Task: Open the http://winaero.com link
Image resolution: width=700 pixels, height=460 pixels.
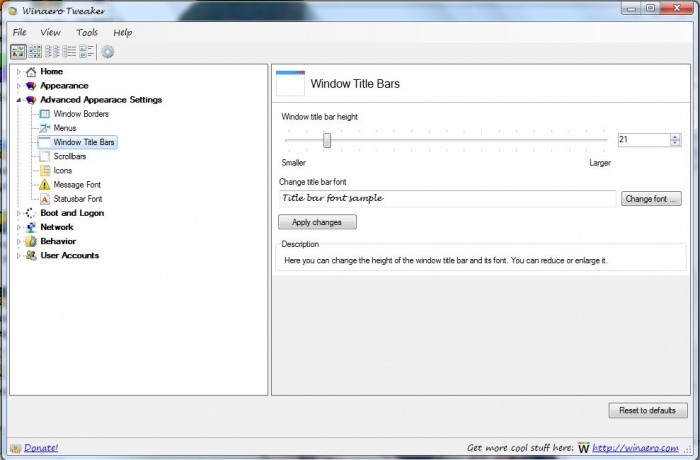Action: click(x=636, y=447)
